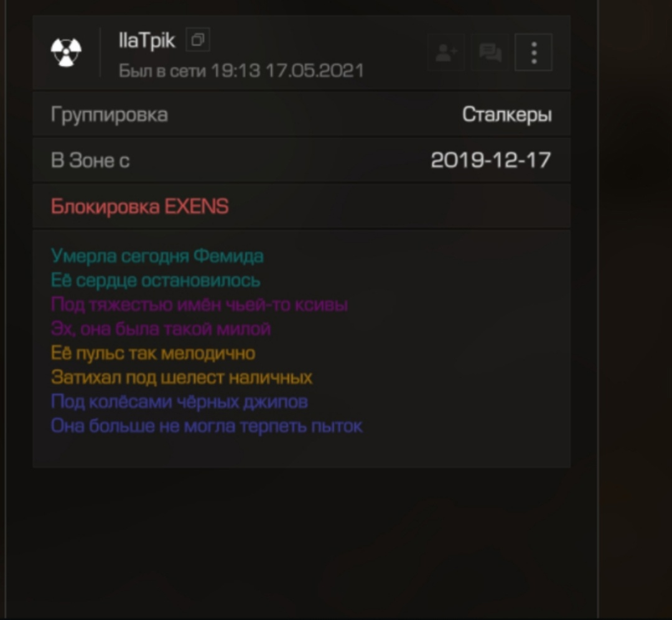This screenshot has width=672, height=620.
Task: Click line Затихал под шелест наличных
Action: [x=182, y=377]
